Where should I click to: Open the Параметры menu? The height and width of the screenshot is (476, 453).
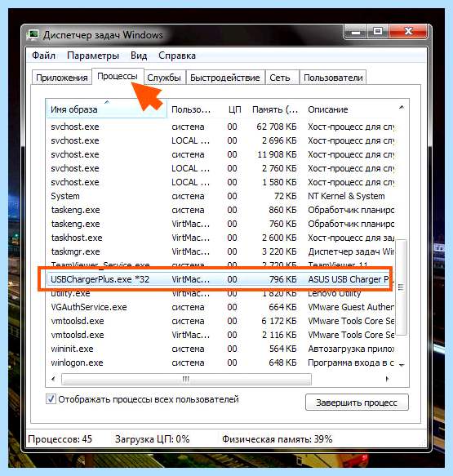[x=93, y=56]
